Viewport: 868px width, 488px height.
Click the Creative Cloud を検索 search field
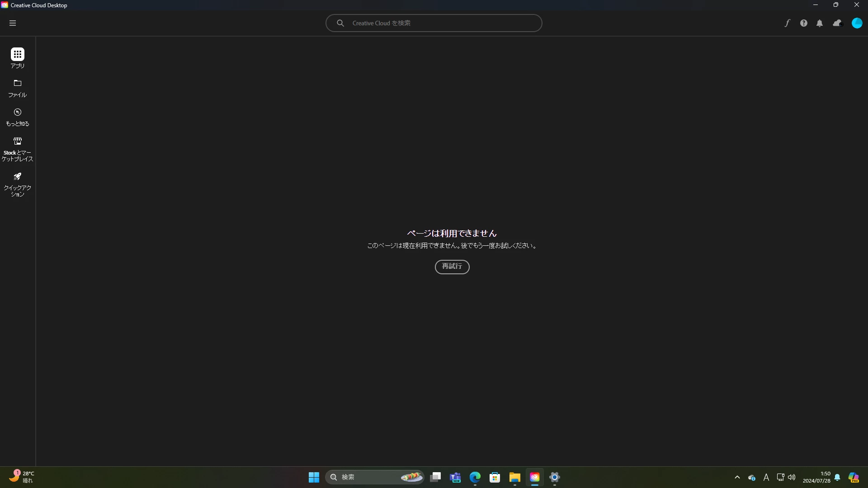(x=434, y=23)
